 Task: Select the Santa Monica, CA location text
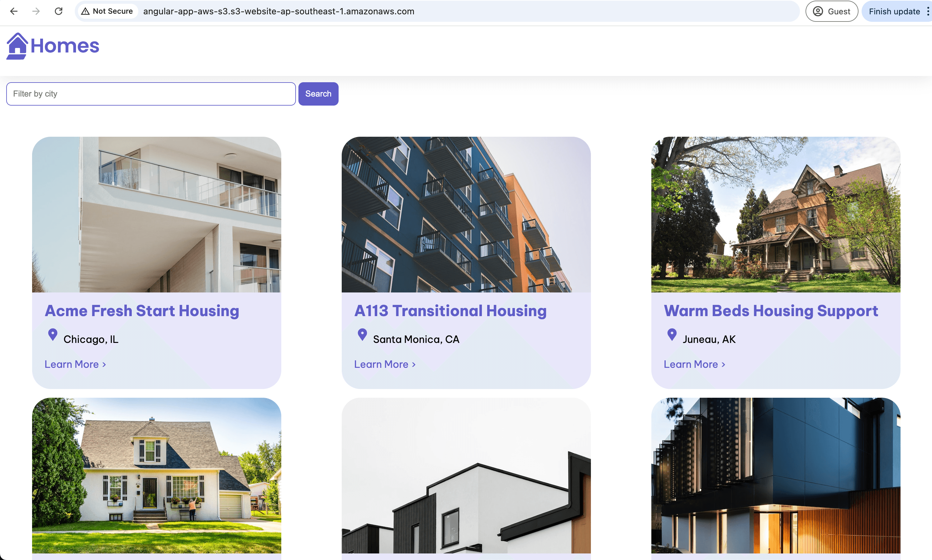[x=416, y=339]
